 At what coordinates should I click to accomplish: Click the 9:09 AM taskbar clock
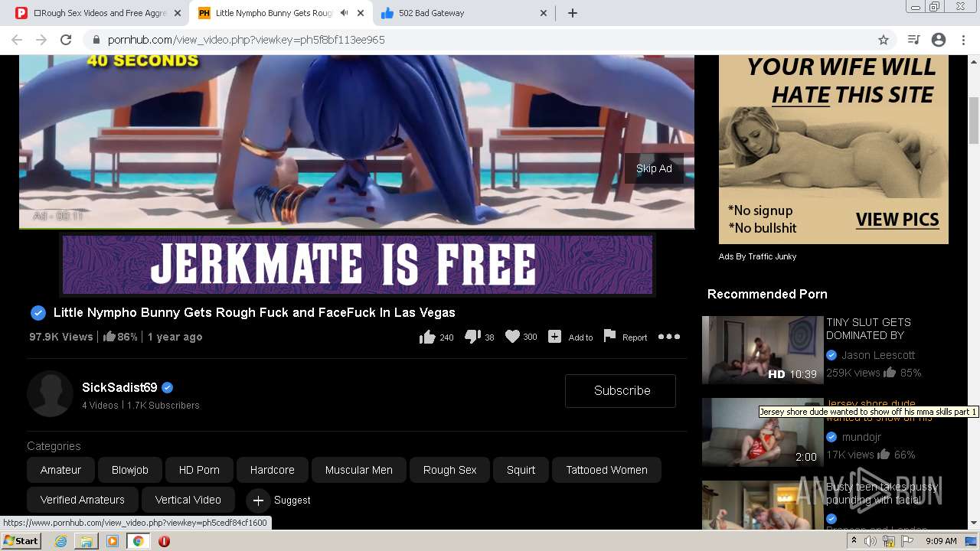click(941, 541)
